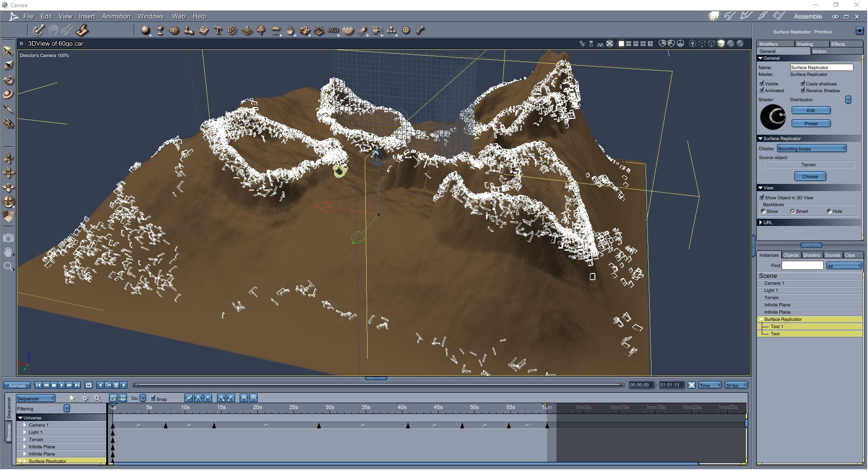Toggle Show Object in 3D View
Screen dimensions: 868x470
click(x=762, y=197)
